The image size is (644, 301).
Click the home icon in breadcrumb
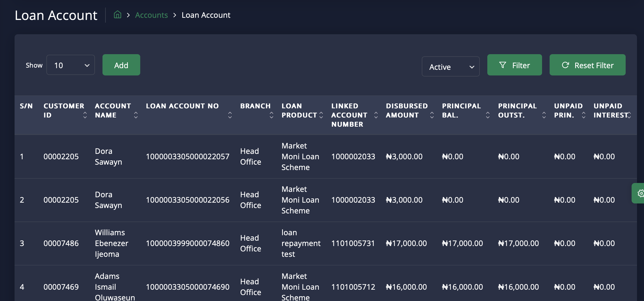pos(117,15)
